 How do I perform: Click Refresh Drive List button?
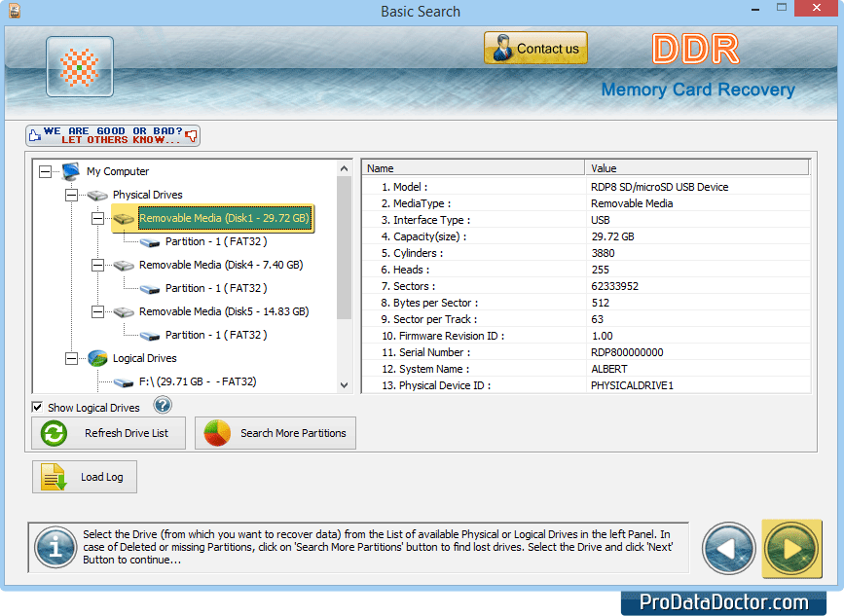(109, 433)
